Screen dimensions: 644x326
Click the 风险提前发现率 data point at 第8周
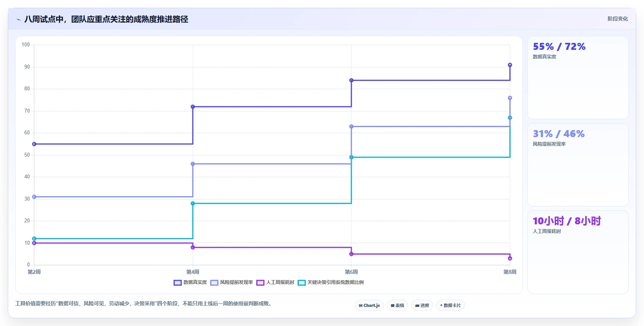point(510,98)
